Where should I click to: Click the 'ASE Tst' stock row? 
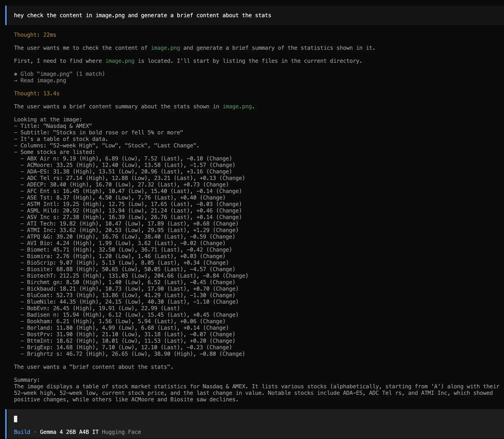(x=123, y=197)
